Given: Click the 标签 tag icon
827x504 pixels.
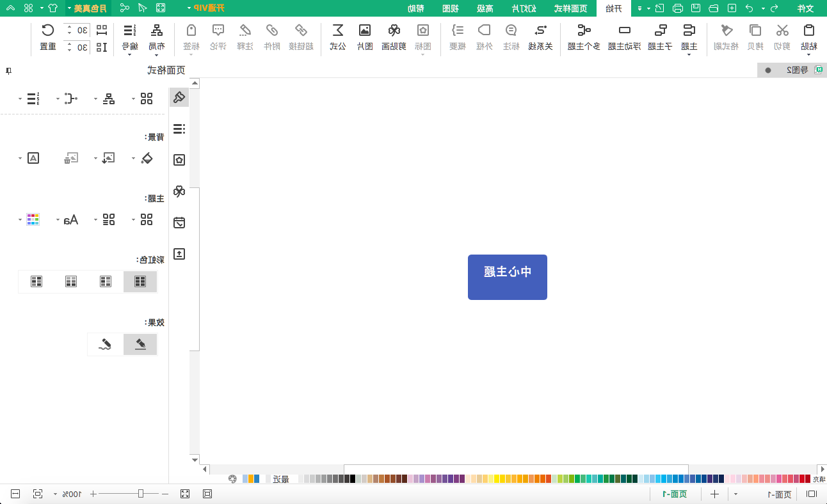Looking at the screenshot, I should (x=191, y=30).
